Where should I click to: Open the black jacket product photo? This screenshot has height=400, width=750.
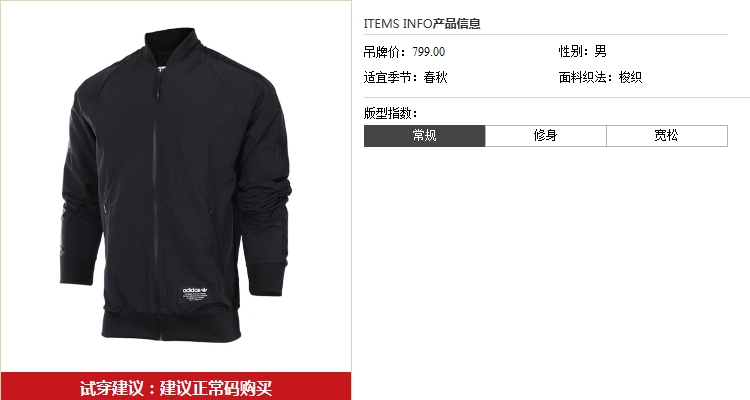pyautogui.click(x=176, y=185)
